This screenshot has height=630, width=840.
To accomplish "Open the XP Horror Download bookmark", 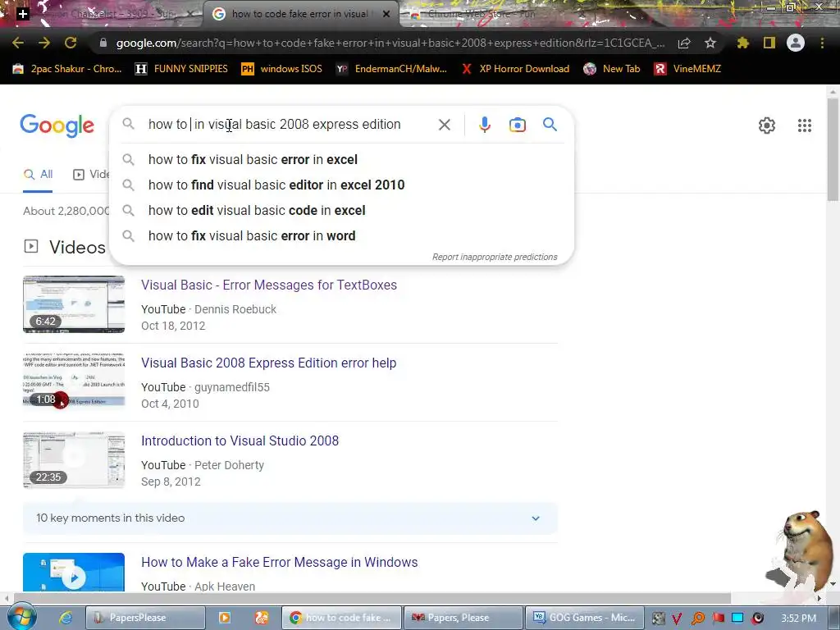I will pyautogui.click(x=515, y=69).
